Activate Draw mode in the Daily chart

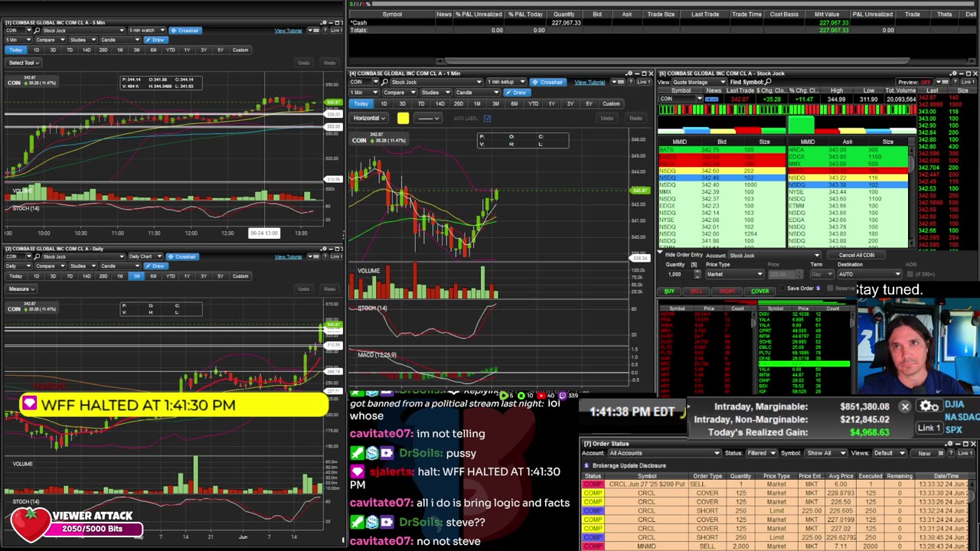click(156, 266)
